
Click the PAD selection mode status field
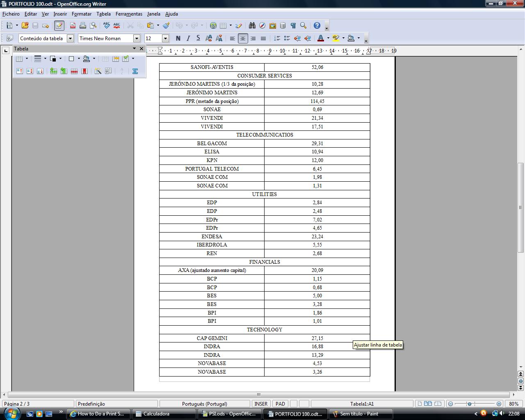coord(281,404)
